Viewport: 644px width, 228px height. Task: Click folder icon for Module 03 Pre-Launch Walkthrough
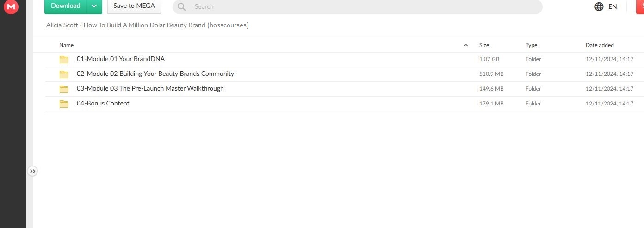click(64, 89)
